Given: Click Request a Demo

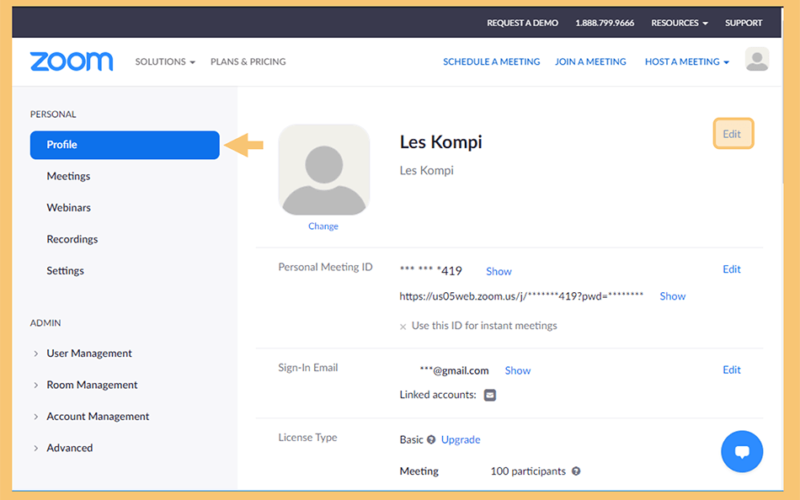Looking at the screenshot, I should tap(522, 23).
